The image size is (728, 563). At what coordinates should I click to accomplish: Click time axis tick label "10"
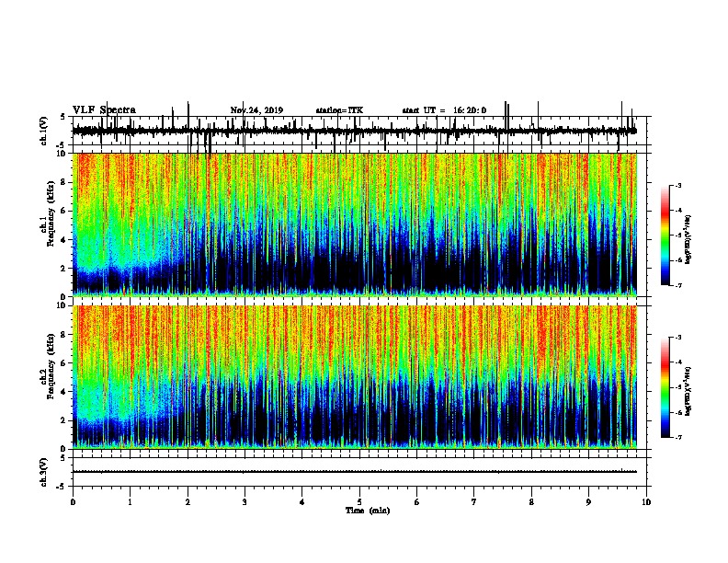[x=646, y=502]
